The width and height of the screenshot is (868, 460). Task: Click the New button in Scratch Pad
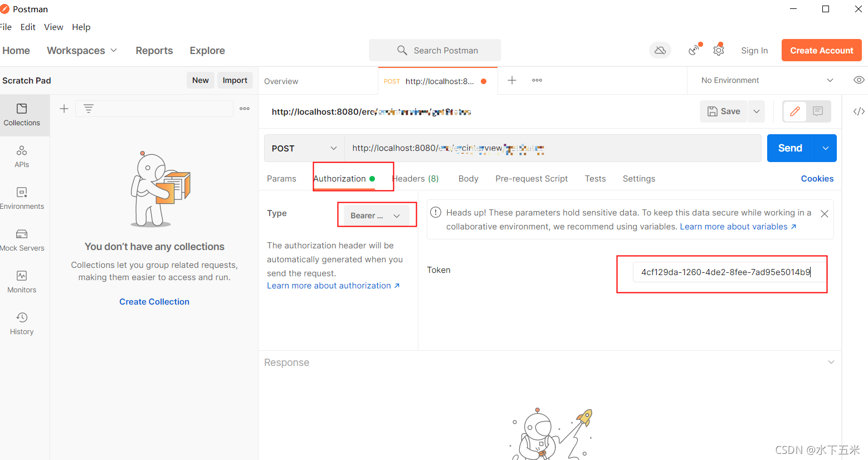(x=201, y=80)
